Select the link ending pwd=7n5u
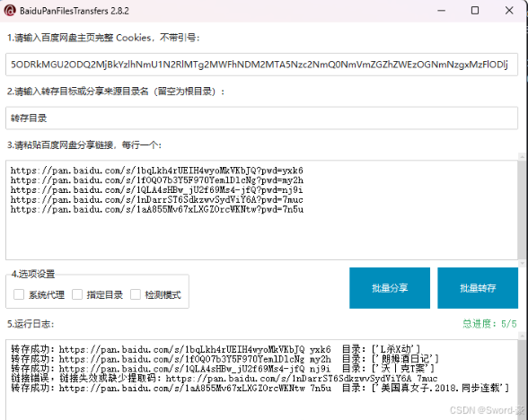Screen dimensions: 528x420 [x=157, y=209]
